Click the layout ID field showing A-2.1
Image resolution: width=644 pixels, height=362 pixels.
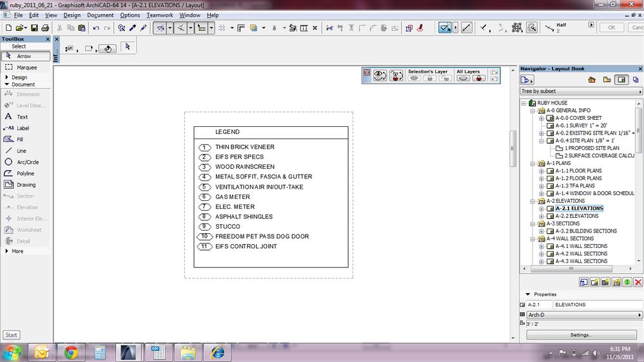tap(540, 305)
